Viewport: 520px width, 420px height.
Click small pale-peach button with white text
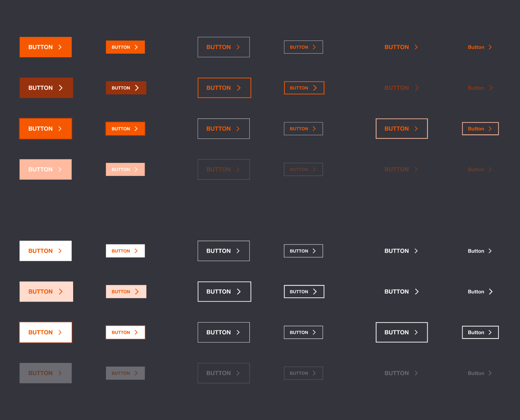pos(125,170)
